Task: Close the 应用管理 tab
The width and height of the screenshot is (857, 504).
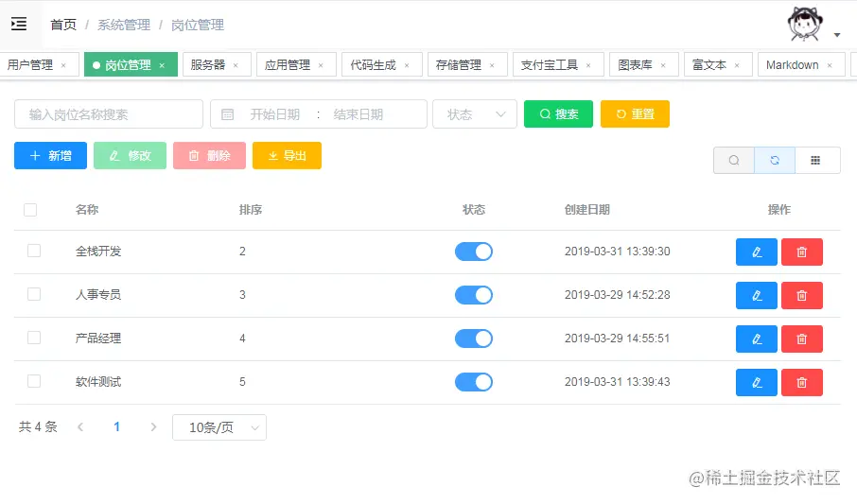Action: (321, 65)
